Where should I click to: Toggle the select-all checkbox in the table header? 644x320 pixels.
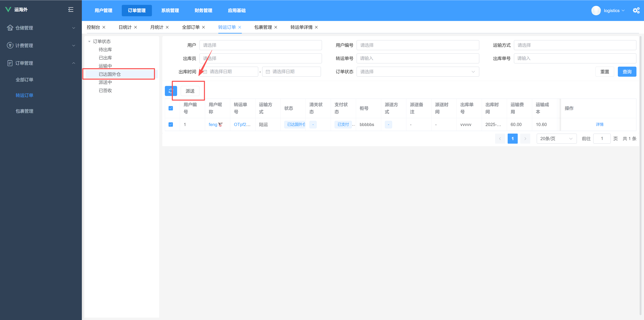pyautogui.click(x=171, y=108)
